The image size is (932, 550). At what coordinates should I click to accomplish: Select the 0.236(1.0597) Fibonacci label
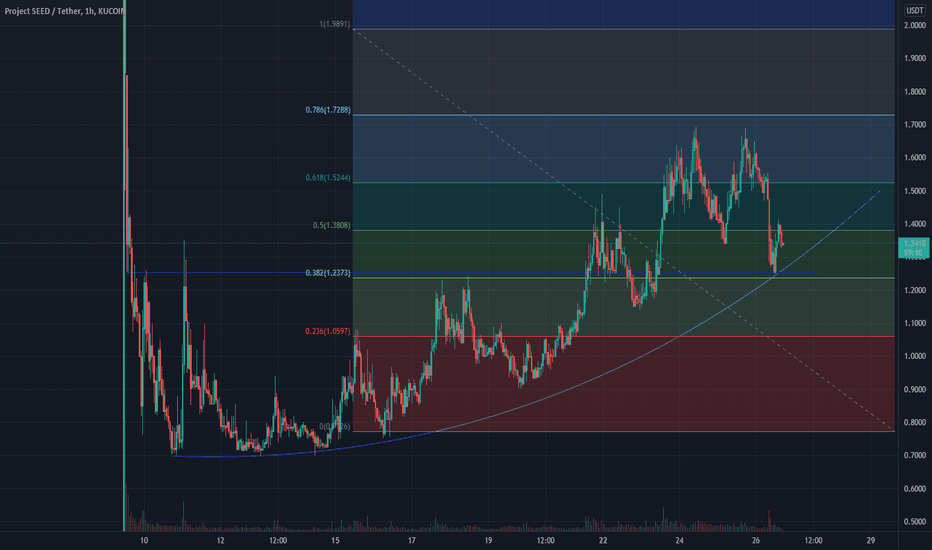328,331
